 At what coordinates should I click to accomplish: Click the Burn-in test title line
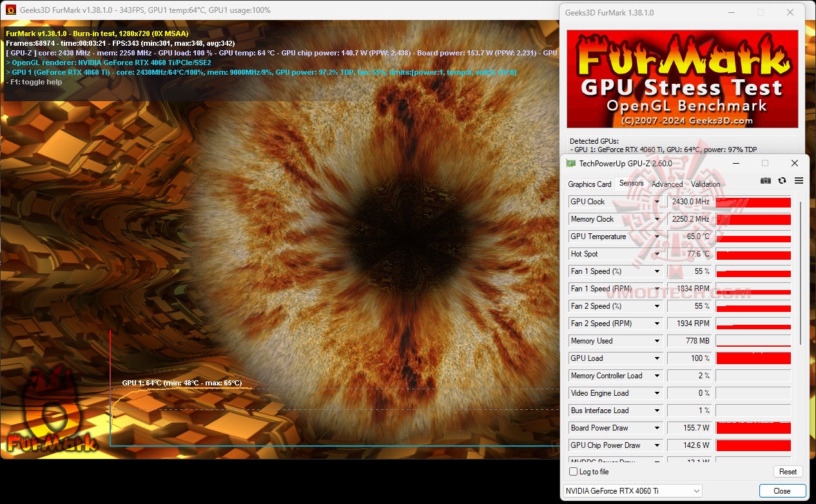tap(97, 34)
